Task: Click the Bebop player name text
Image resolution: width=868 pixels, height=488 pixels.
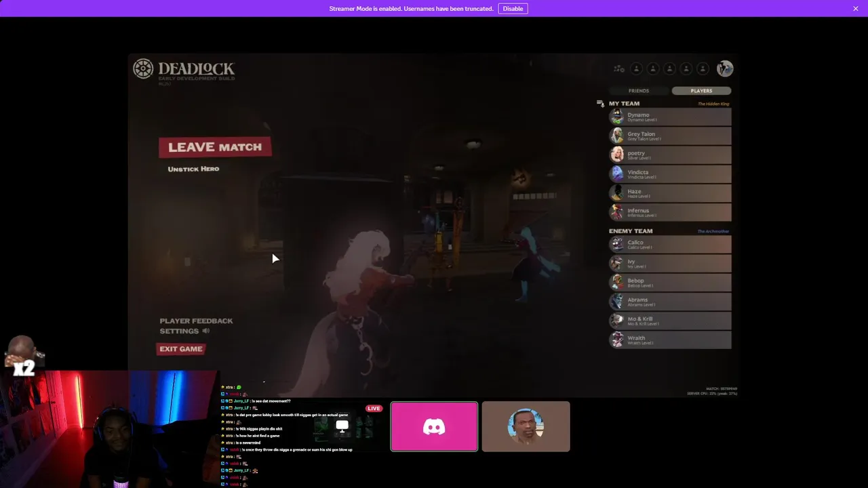Action: (x=635, y=281)
